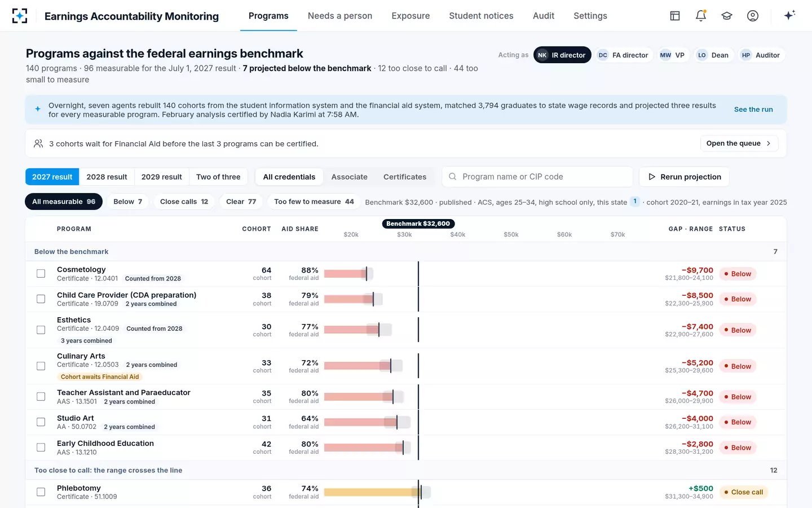
Task: Select the Phlebotomy checkbox
Action: (x=41, y=492)
